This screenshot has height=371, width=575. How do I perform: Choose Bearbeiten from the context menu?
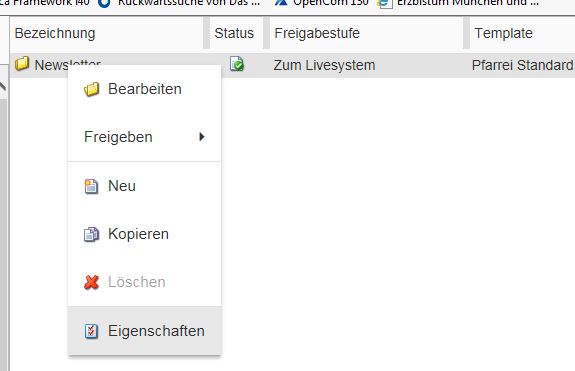[x=144, y=89]
